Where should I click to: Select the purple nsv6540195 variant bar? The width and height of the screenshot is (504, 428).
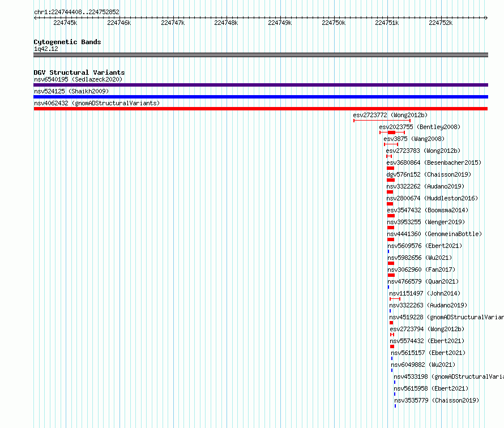point(260,85)
